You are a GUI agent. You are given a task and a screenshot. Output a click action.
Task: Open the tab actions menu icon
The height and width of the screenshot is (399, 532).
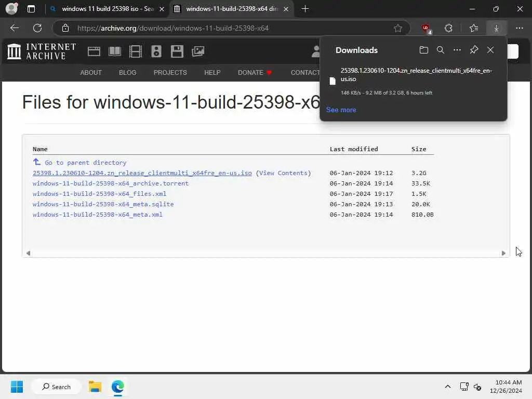[x=31, y=9]
